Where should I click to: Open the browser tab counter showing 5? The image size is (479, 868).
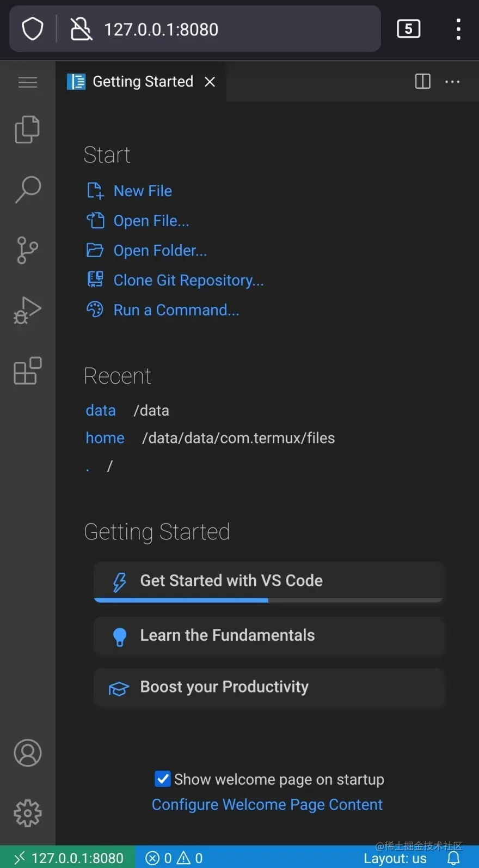409,29
